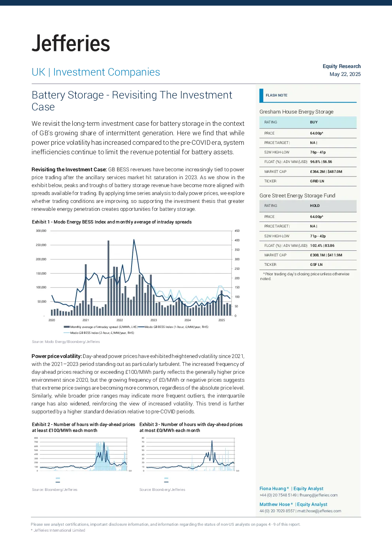Click Gresham House 52W high-low '76p - 41p'
Image resolution: width=392 pixels, height=555 pixels.
[x=318, y=152]
